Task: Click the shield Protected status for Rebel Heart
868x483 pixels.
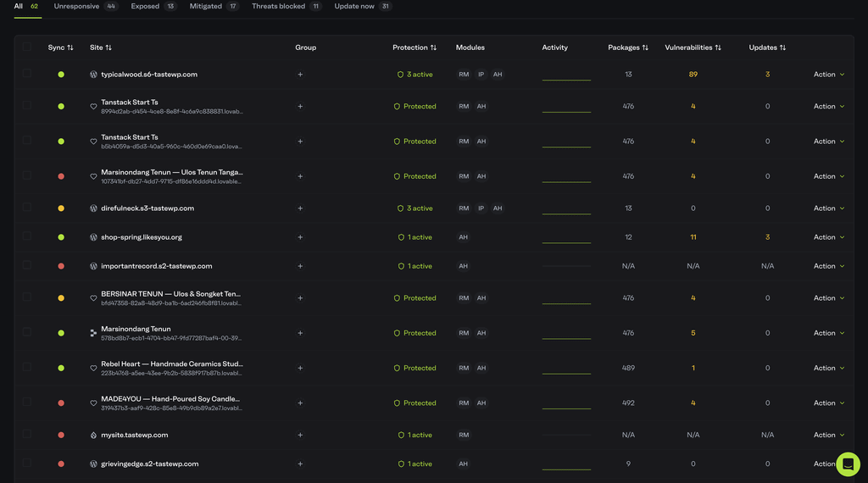Action: (x=415, y=368)
